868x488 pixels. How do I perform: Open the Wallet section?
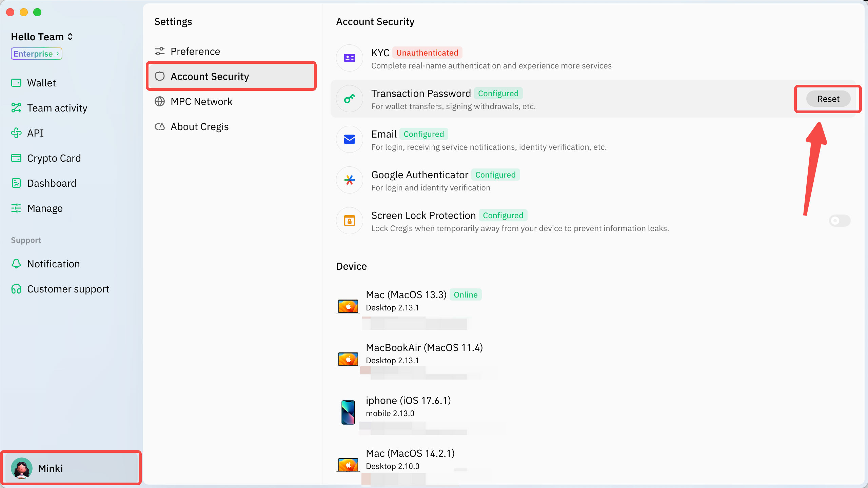(x=41, y=83)
